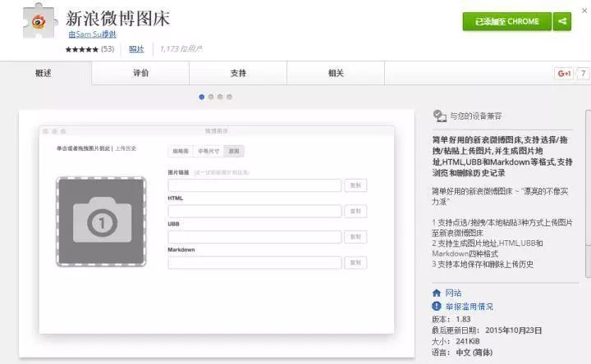Click the 已添加至 CHROME button

tap(506, 22)
